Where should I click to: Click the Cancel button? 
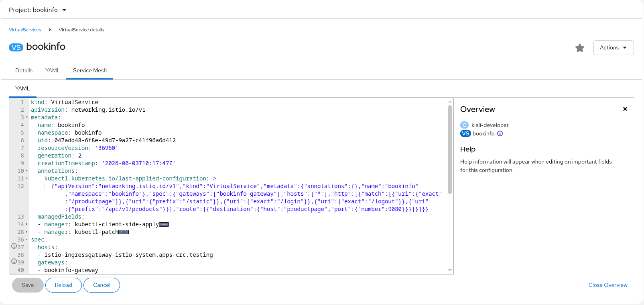[x=102, y=285]
